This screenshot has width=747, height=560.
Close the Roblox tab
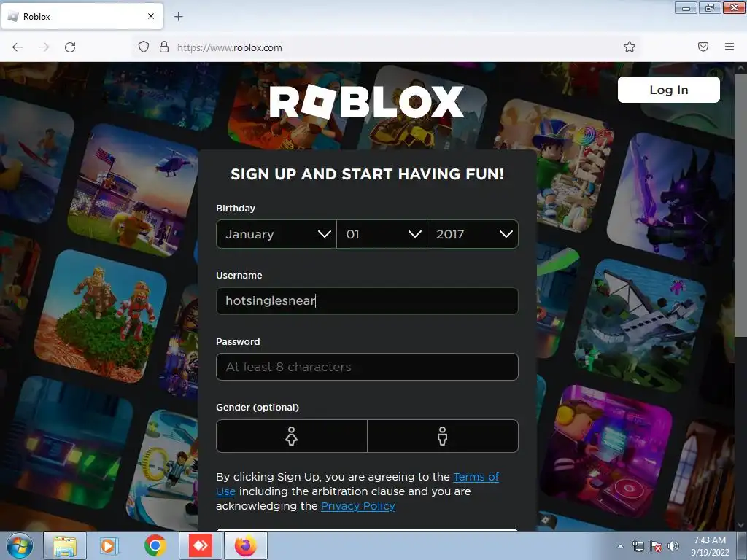point(151,16)
